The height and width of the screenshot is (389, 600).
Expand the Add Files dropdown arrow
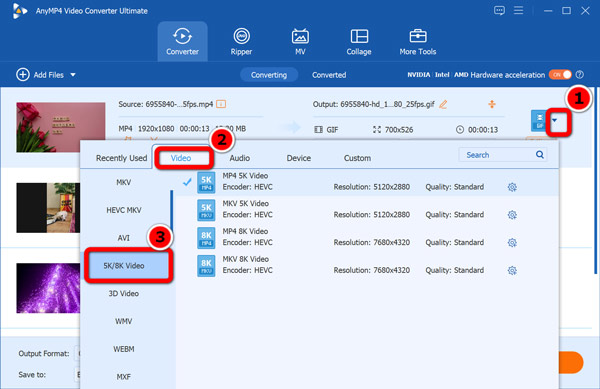pos(73,75)
